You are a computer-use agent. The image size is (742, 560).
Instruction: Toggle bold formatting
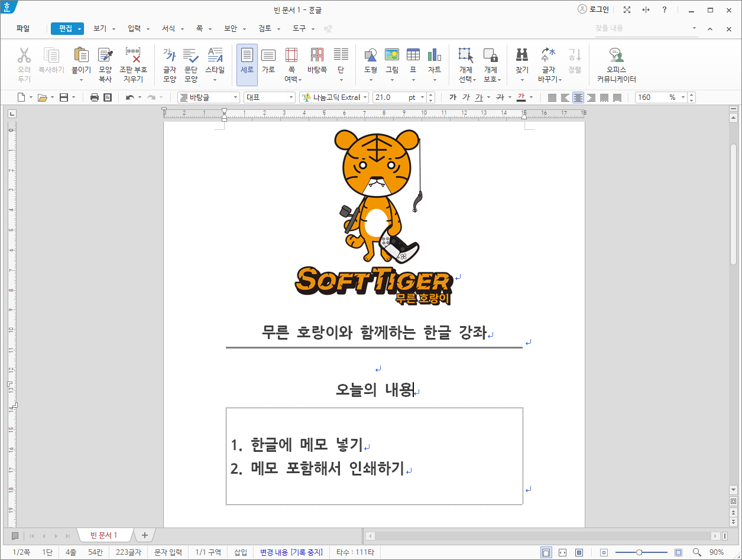452,97
